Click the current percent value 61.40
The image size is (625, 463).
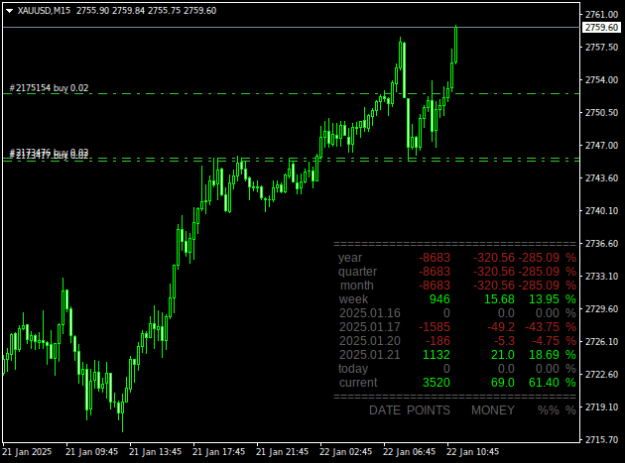[544, 383]
